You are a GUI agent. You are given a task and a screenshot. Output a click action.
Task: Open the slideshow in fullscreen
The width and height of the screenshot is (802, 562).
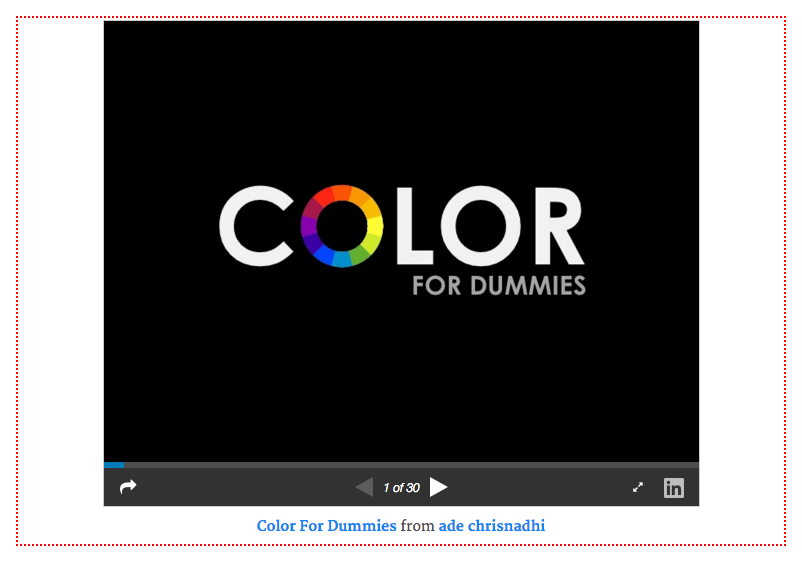638,487
